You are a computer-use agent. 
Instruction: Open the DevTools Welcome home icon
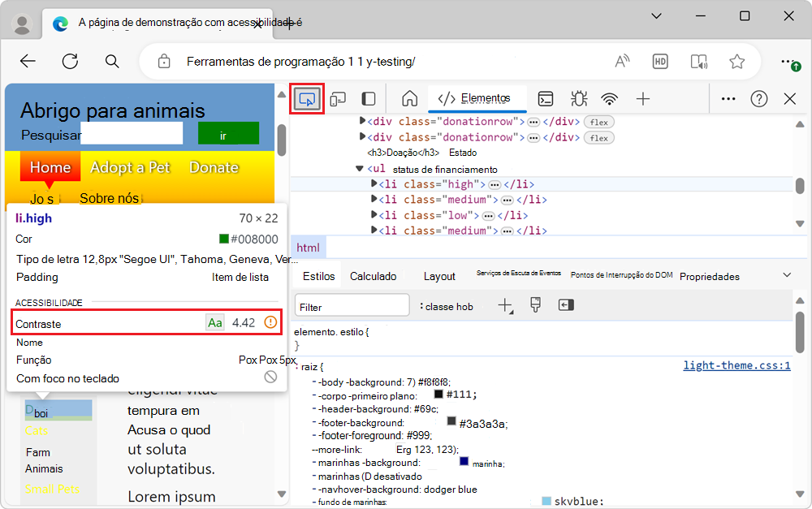[409, 98]
